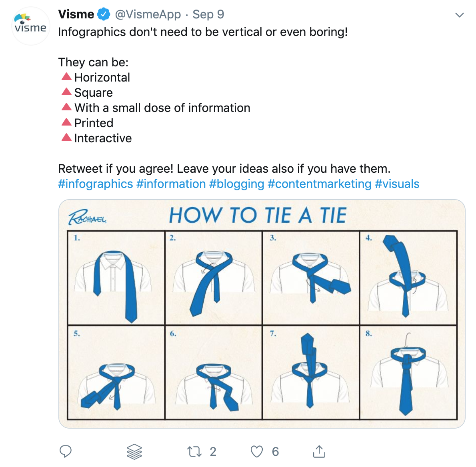Click the like count 6
Screen dimensions: 476x467
(275, 451)
